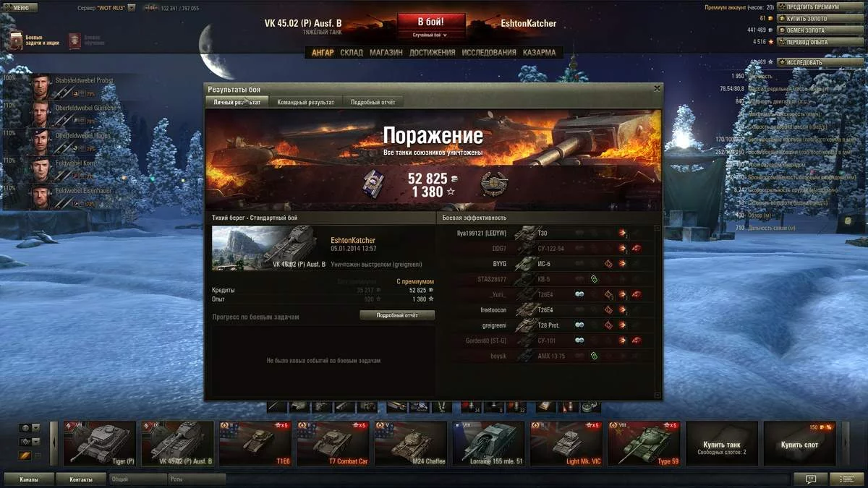This screenshot has width=868, height=488.
Task: Select Tiger (P) in tank carousel
Action: [100, 443]
